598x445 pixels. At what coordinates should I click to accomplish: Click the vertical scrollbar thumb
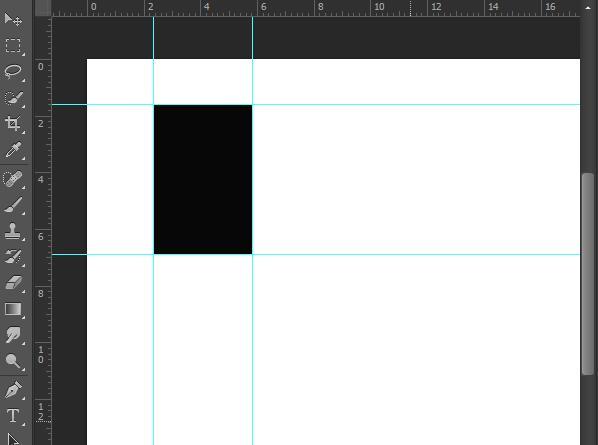(x=588, y=274)
